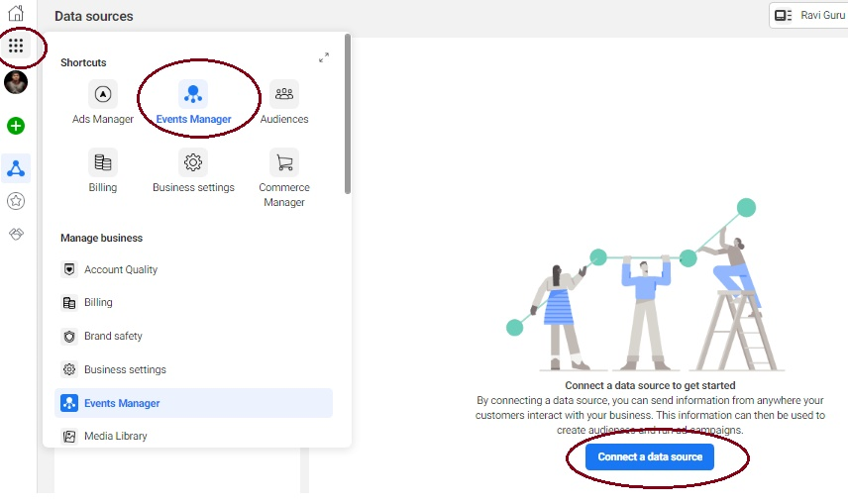Image resolution: width=848 pixels, height=504 pixels.
Task: Click the Shortcuts section heading
Action: coord(83,62)
